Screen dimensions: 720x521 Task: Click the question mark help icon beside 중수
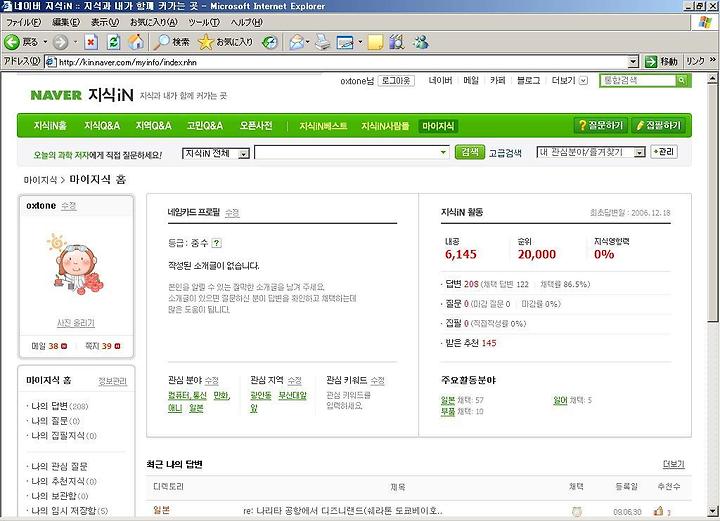click(216, 243)
